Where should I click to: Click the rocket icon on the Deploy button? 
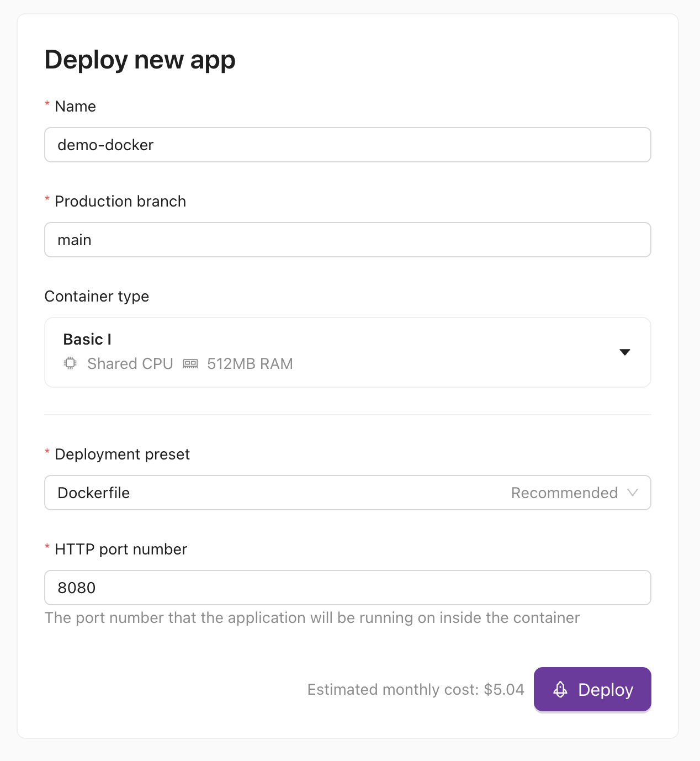coord(560,689)
